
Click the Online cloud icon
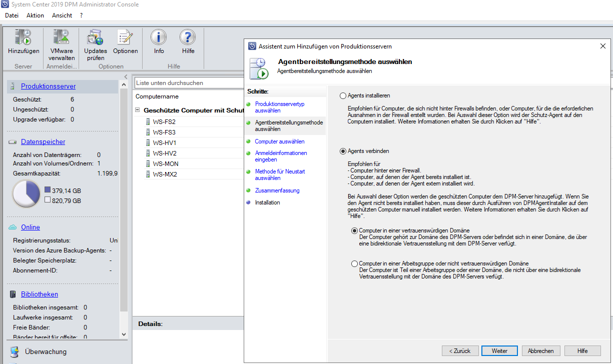click(x=13, y=227)
